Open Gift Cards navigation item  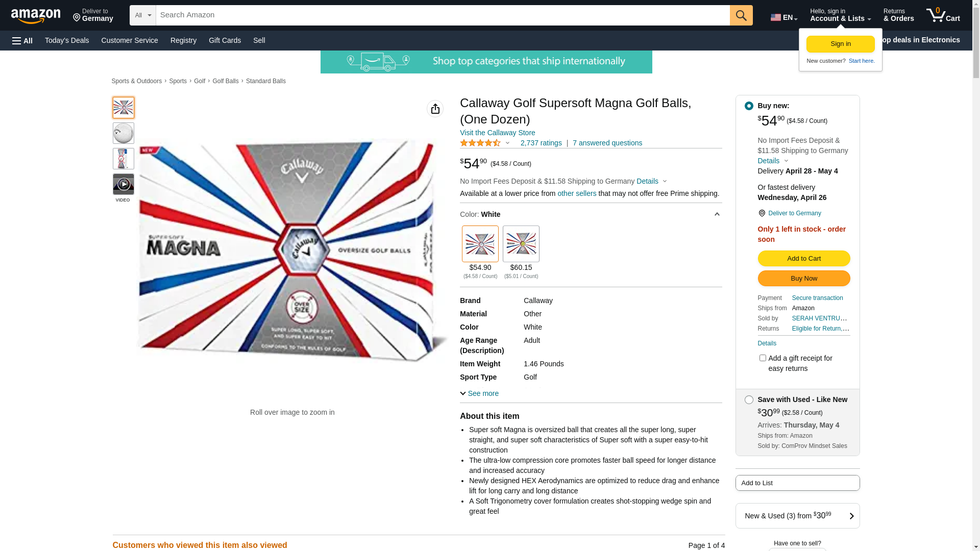[x=225, y=40]
